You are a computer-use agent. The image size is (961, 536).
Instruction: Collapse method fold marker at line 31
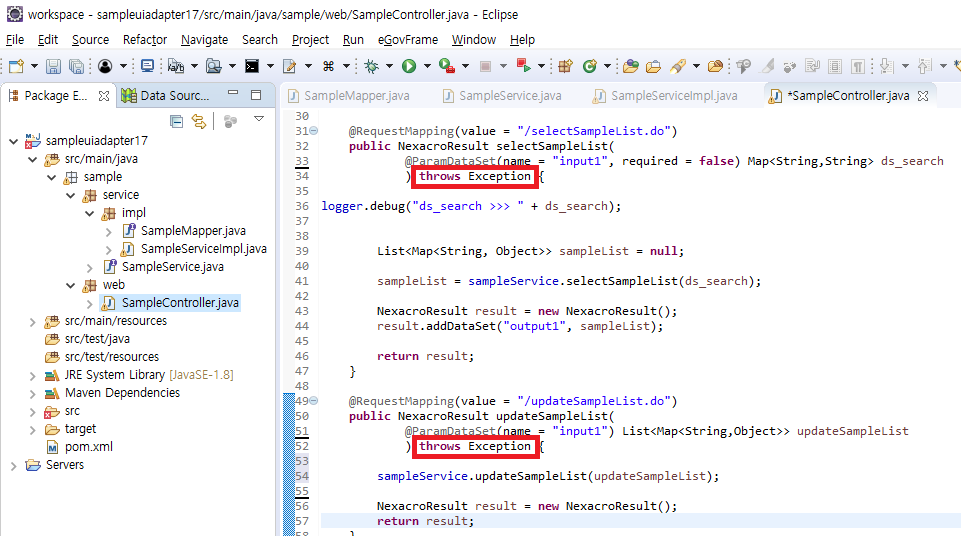[314, 132]
